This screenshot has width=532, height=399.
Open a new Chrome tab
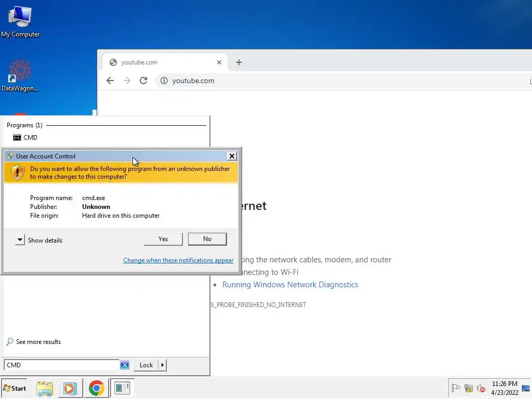point(239,62)
